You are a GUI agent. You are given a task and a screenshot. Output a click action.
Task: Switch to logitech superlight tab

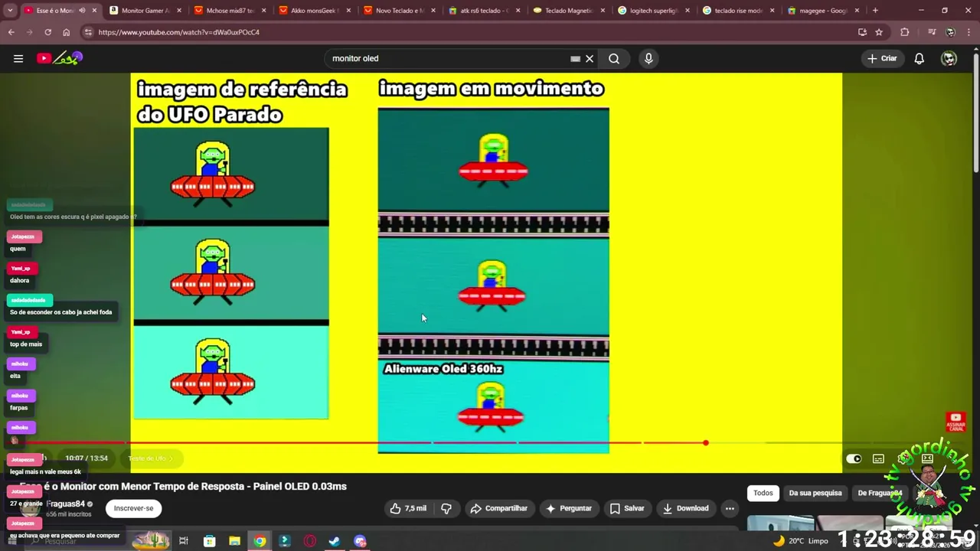(x=653, y=11)
